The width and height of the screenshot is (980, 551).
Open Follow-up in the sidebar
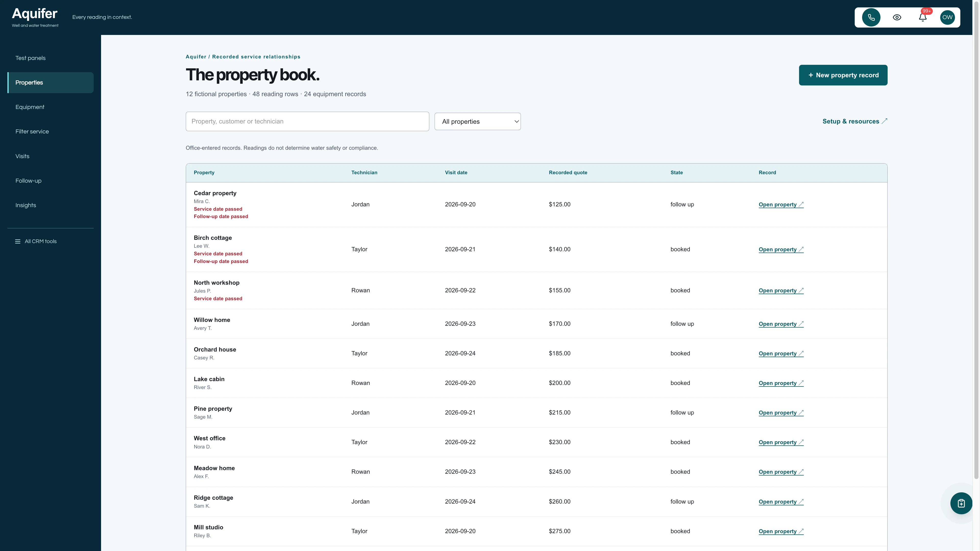(51, 181)
